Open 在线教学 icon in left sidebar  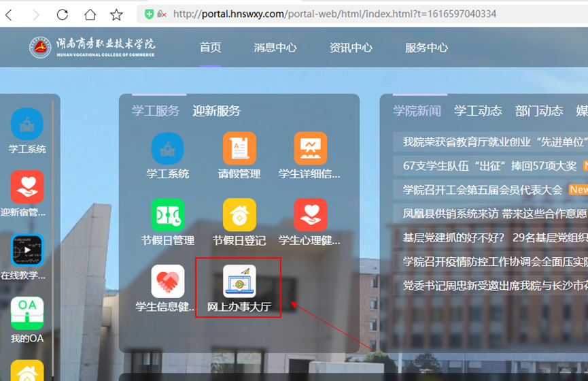27,250
